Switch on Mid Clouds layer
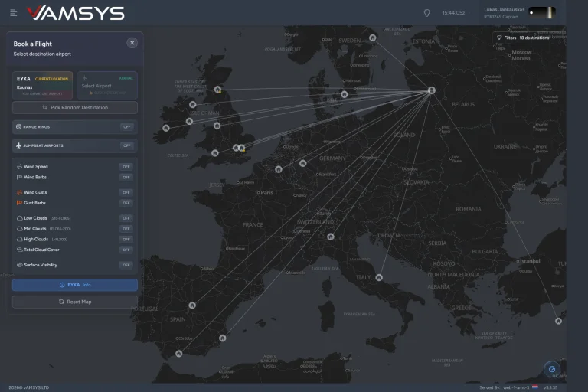Screen dimensions: 588x392 pyautogui.click(x=126, y=228)
